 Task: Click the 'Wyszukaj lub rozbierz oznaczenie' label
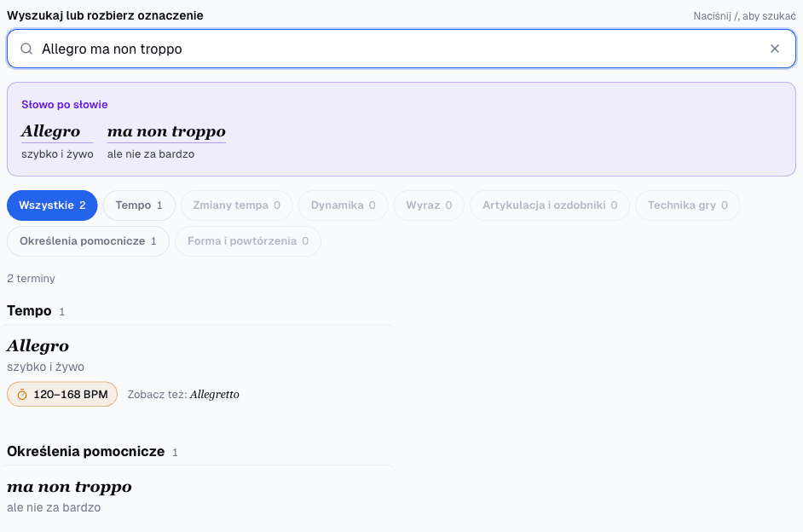point(105,15)
